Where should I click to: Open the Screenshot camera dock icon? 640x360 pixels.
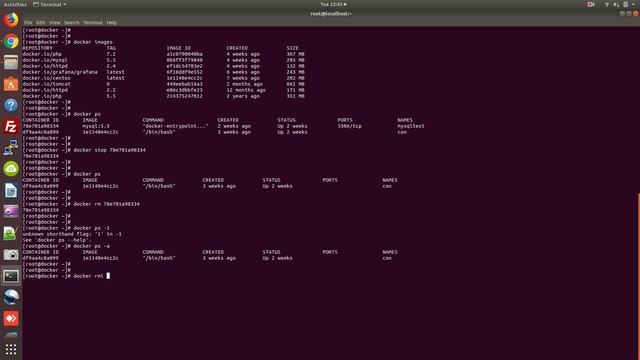(11, 255)
